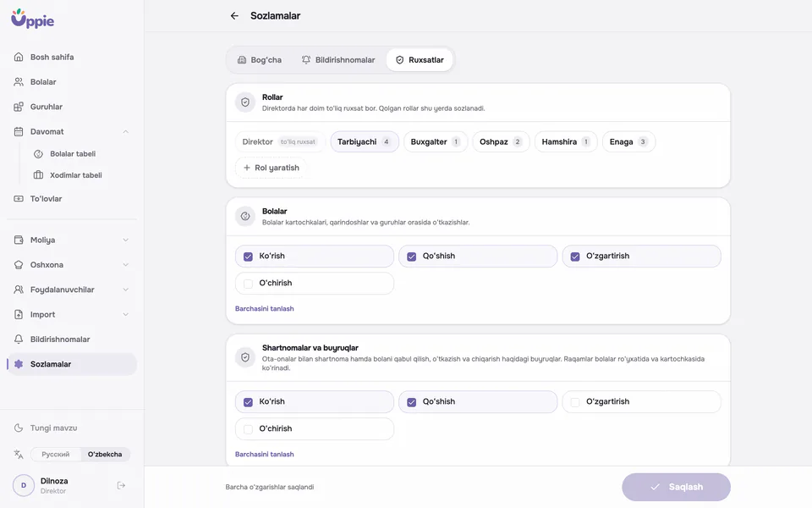Click the Guruhlar groups icon
Image resolution: width=812 pixels, height=508 pixels.
coord(19,107)
